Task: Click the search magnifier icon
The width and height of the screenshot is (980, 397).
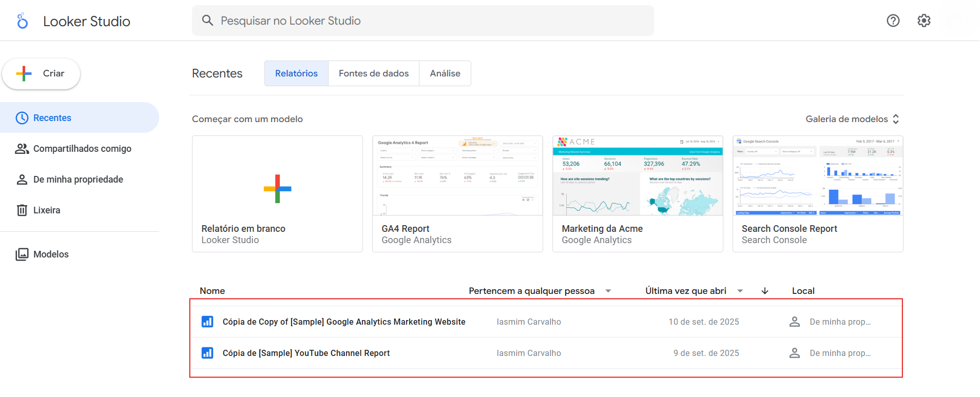Action: [x=207, y=21]
